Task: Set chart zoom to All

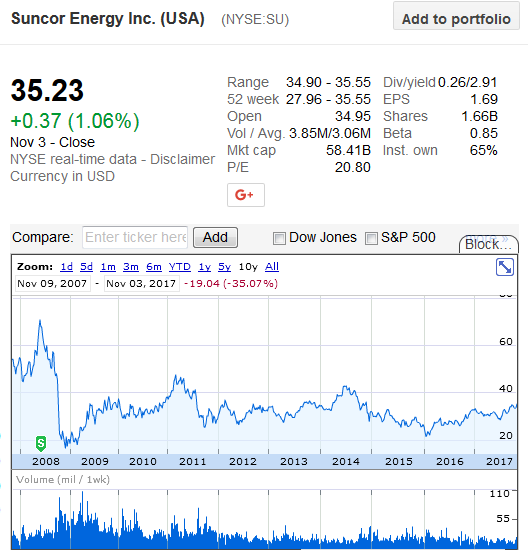Action: [x=272, y=267]
